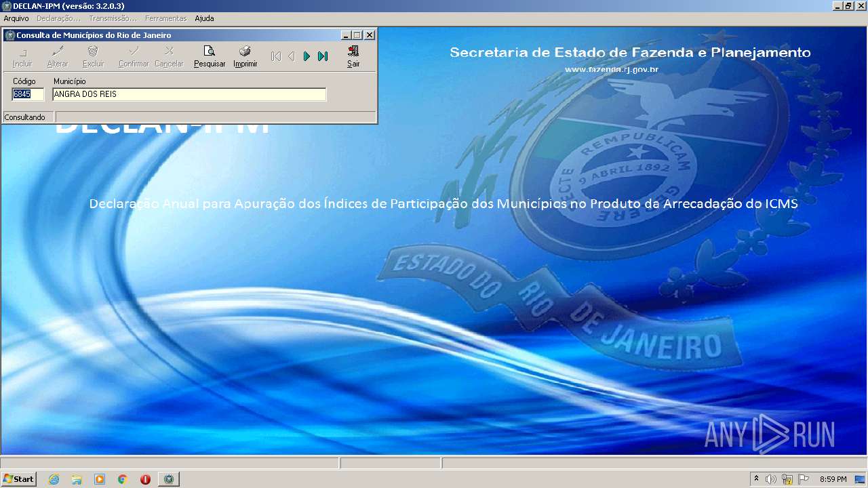
Task: Click the Cancelar X icon
Action: (169, 57)
